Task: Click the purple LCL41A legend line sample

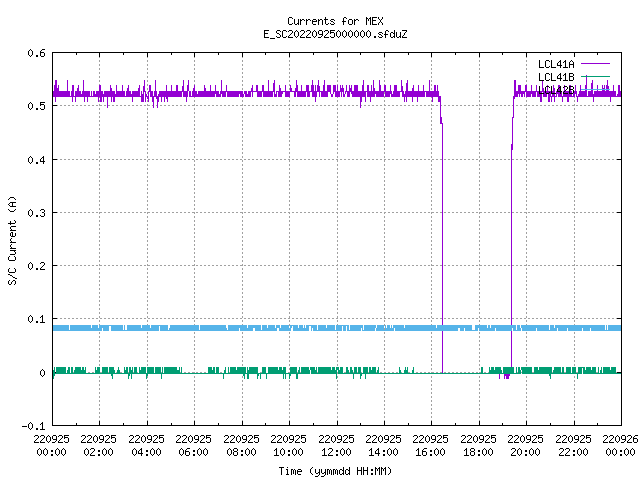Action: pos(595,64)
